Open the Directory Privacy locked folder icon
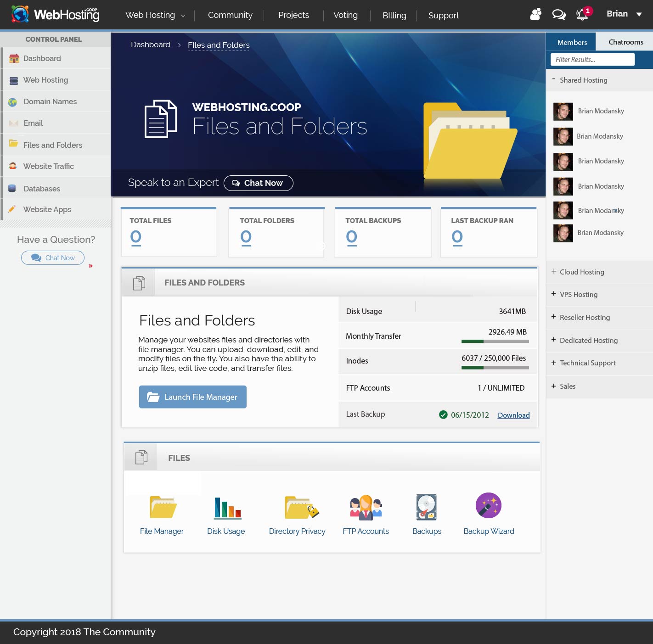Screen dimensions: 653x644 coord(302,507)
